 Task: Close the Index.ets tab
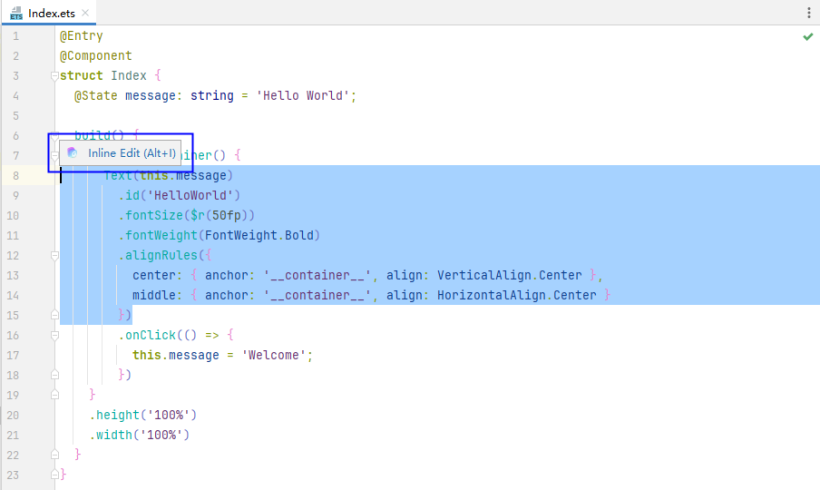click(85, 13)
